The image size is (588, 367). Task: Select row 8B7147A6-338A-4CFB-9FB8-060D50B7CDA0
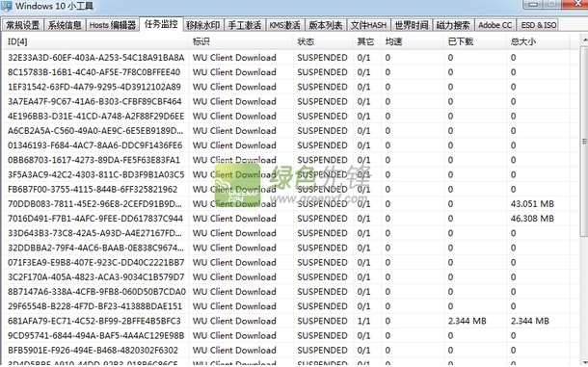pyautogui.click(x=291, y=291)
